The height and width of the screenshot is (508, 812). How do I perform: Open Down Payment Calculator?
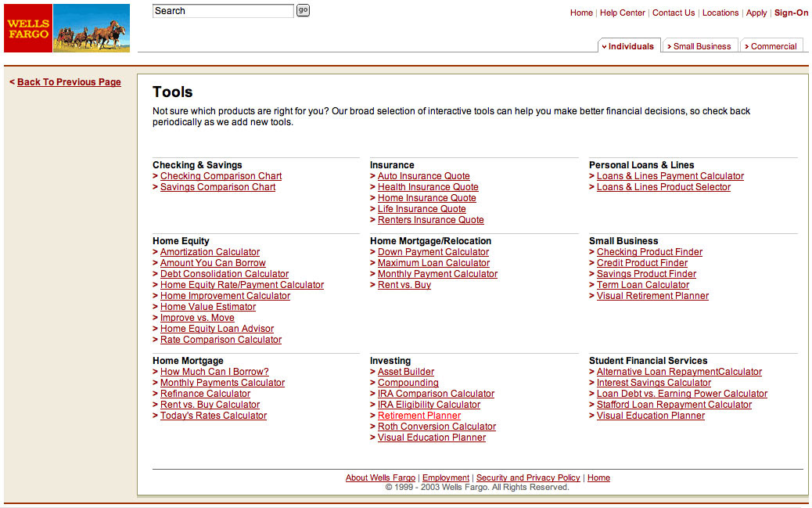pos(433,252)
